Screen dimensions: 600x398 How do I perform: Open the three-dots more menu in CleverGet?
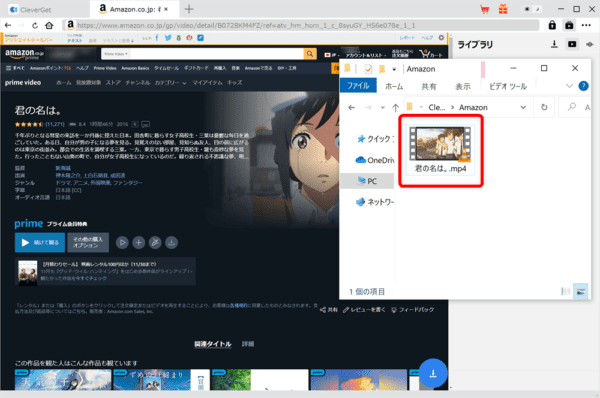[x=586, y=25]
